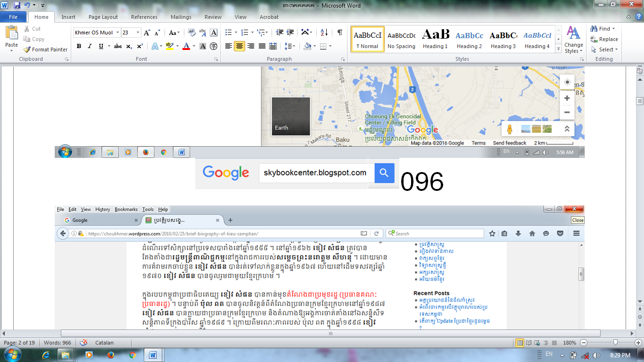Open the Khmer OS Muol font name dropdown
644x362 pixels.
pos(117,33)
